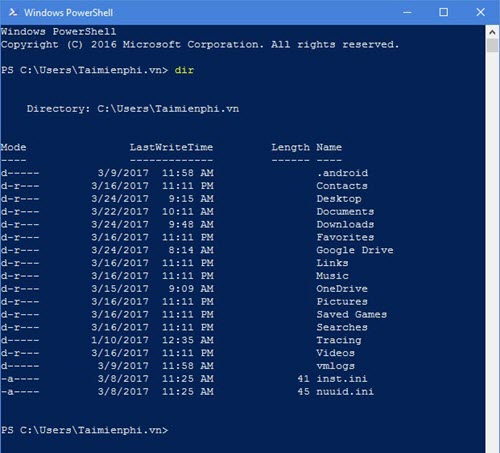The image size is (500, 453).
Task: Click the 'Music' folder name
Action: pyautogui.click(x=332, y=276)
